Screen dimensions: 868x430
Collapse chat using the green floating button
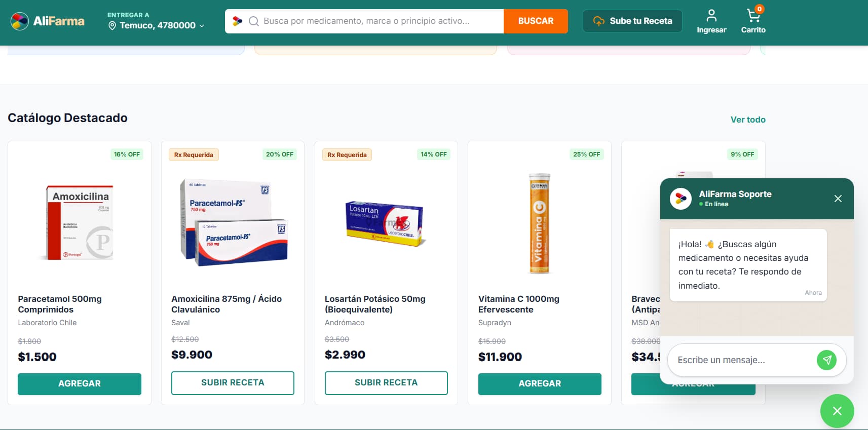[x=837, y=411]
